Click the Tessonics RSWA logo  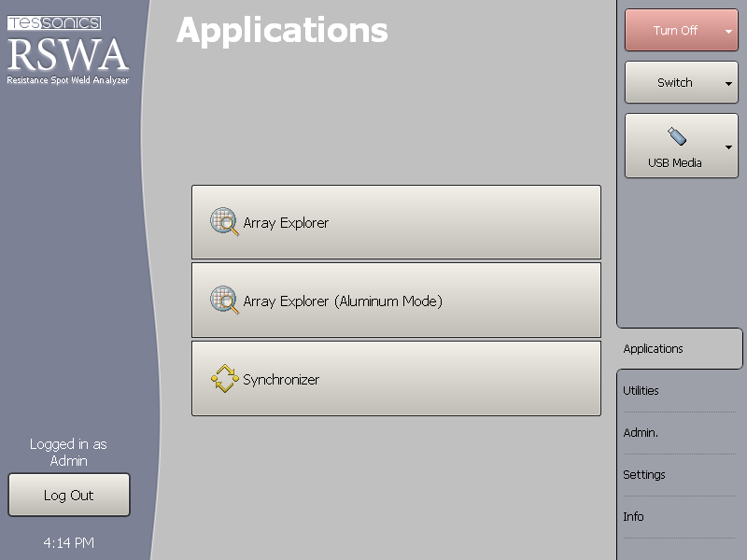(67, 50)
